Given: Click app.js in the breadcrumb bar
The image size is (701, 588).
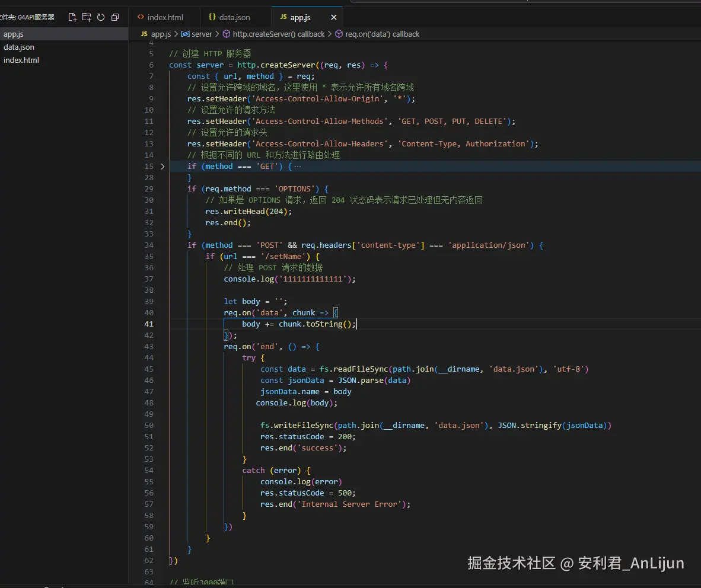Looking at the screenshot, I should tap(161, 34).
